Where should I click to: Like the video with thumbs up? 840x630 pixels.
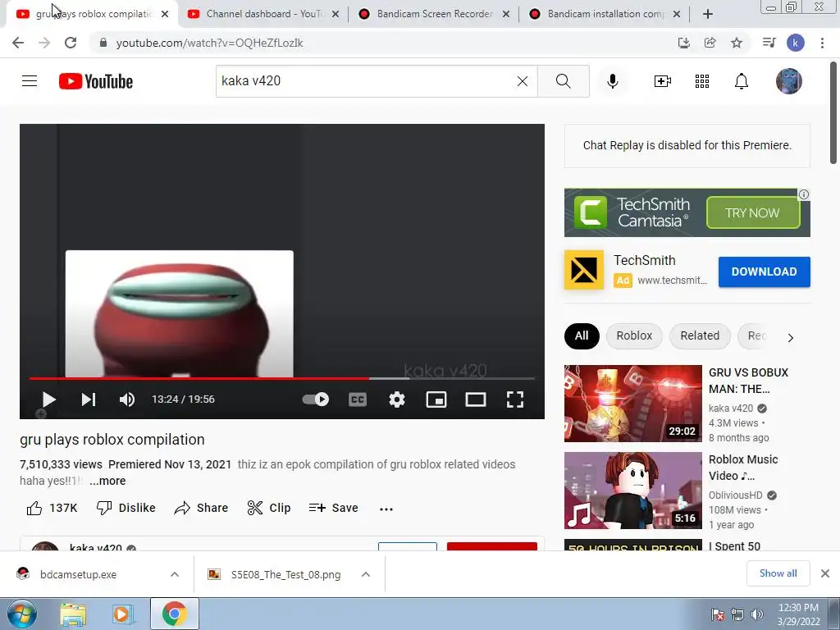(52, 508)
